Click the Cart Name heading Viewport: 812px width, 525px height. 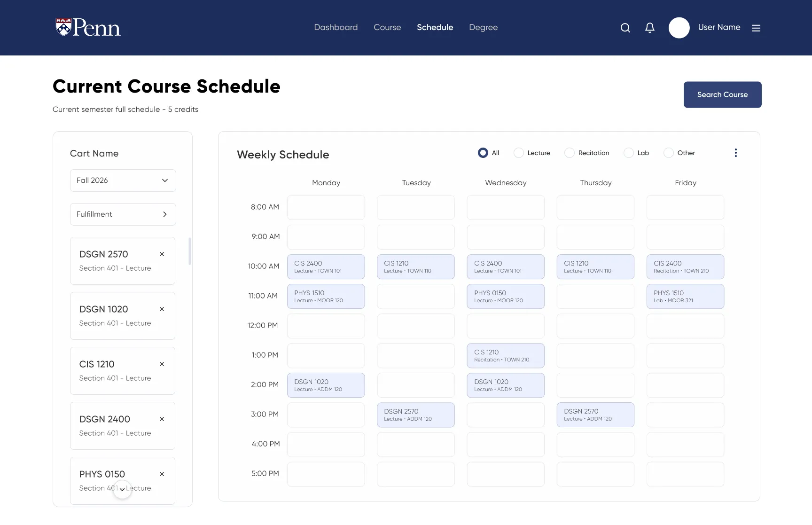click(94, 153)
